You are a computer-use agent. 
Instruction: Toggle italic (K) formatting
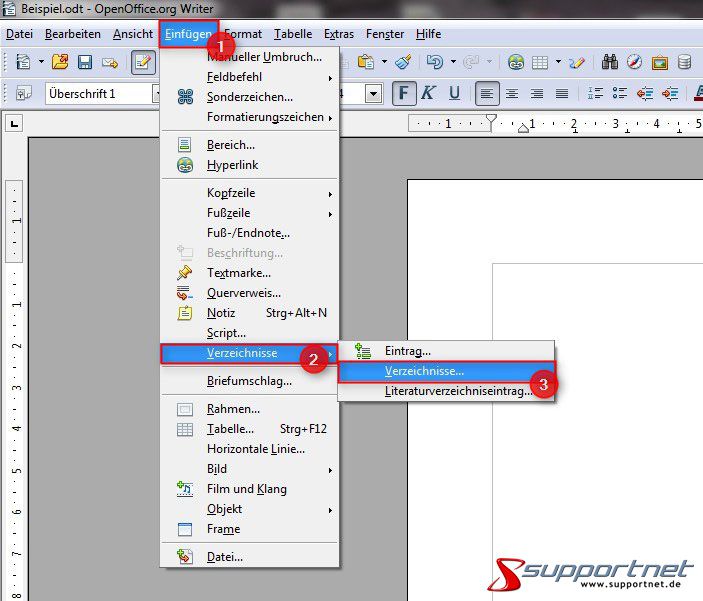point(429,93)
